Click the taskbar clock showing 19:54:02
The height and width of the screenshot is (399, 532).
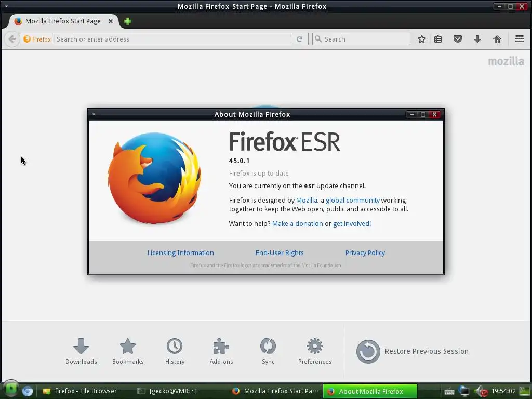(503, 391)
